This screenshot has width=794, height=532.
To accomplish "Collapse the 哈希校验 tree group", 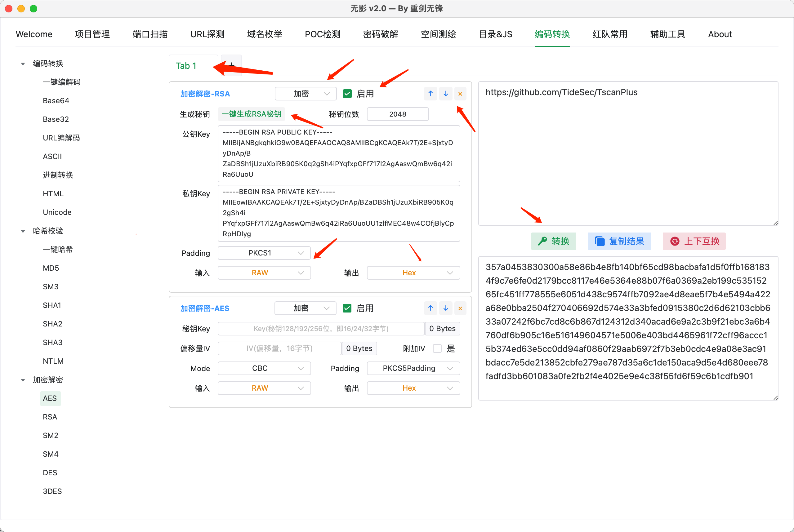I will tap(23, 231).
